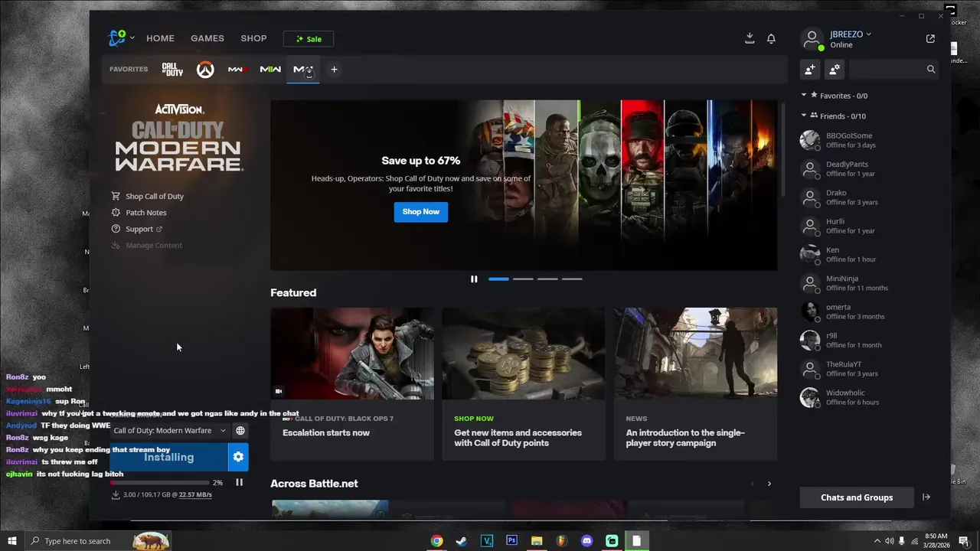Click the Windows search box
The image size is (980, 551).
click(97, 541)
